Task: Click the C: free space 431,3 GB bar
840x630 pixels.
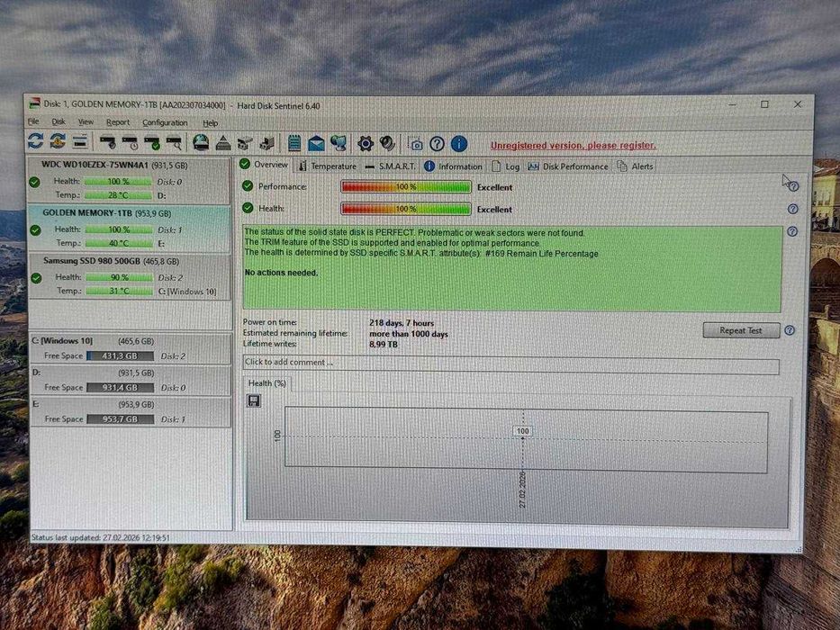Action: (120, 356)
